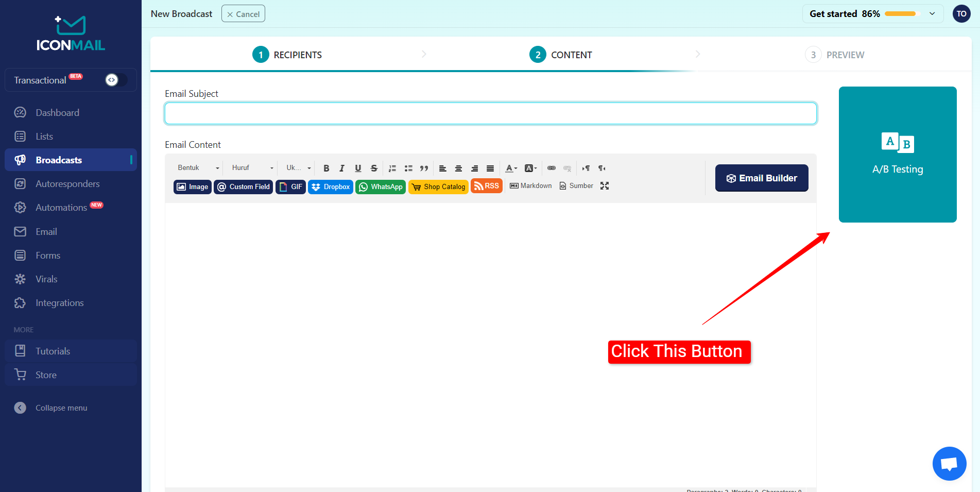Go to the Recipients step tab
Viewport: 980px width, 492px height.
[x=287, y=55]
